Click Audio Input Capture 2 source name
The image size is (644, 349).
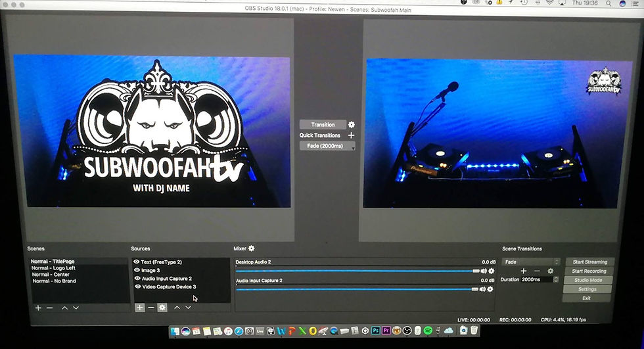(167, 279)
